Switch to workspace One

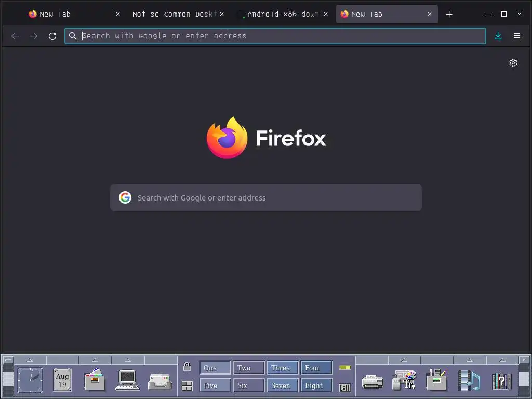point(215,368)
